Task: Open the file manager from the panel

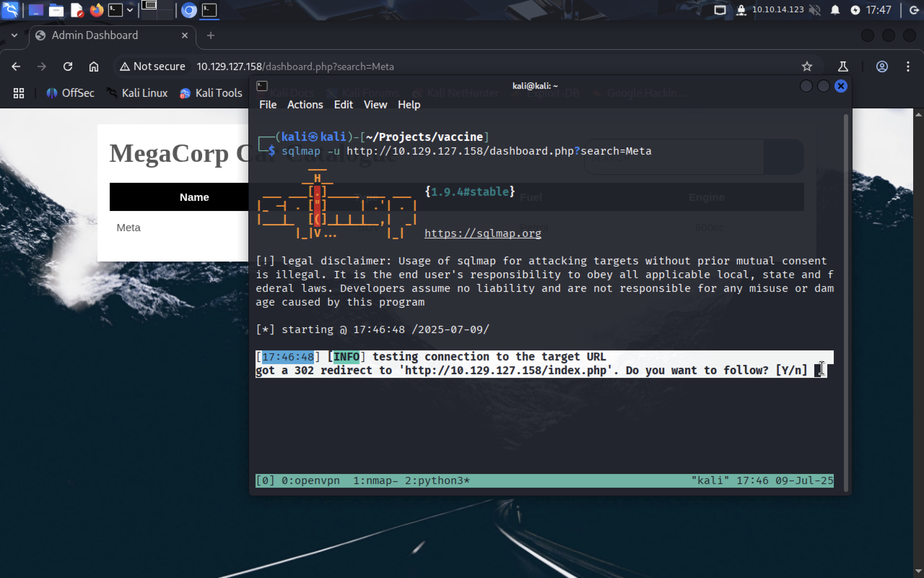Action: [x=56, y=10]
